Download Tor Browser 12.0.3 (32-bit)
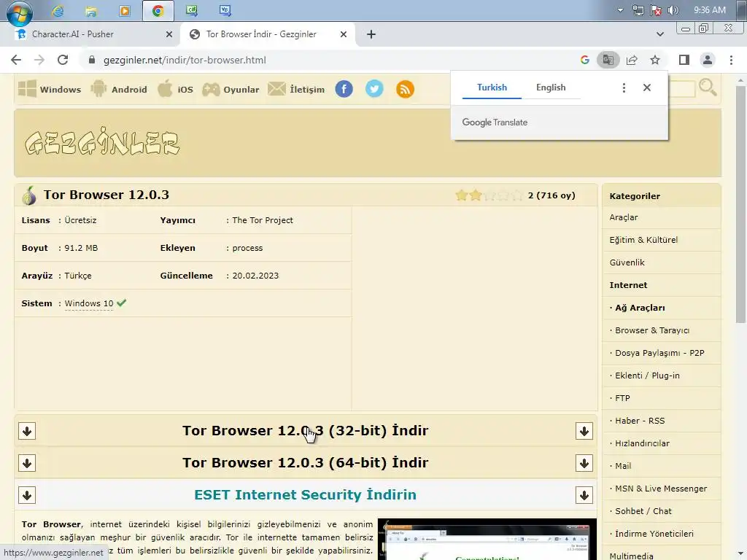The image size is (747, 560). tap(306, 430)
